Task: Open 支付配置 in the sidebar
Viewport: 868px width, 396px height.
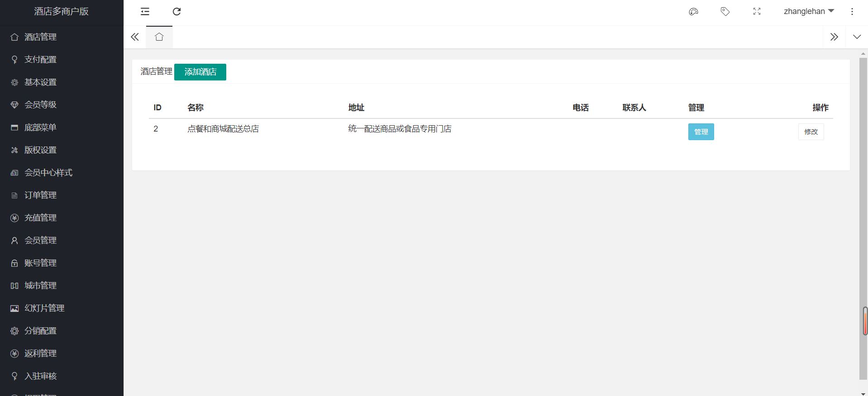Action: pos(41,60)
